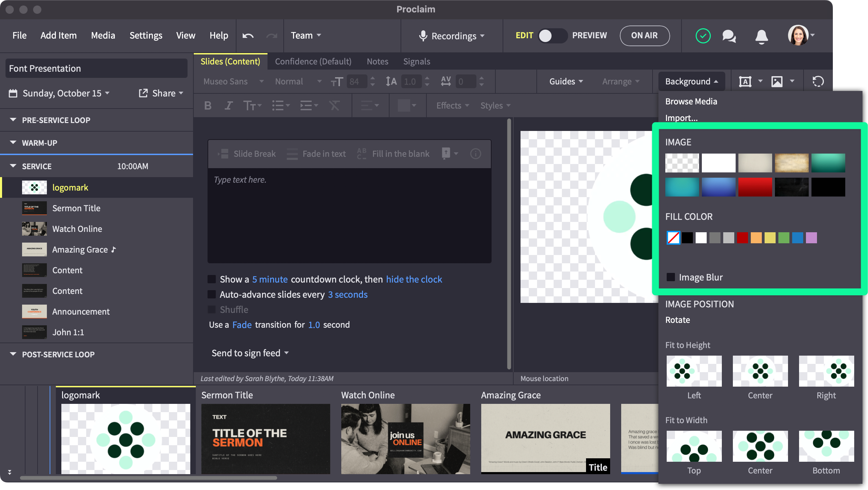Screen dimensions: 868x490
Task: Click the ON AIR button
Action: [644, 35]
